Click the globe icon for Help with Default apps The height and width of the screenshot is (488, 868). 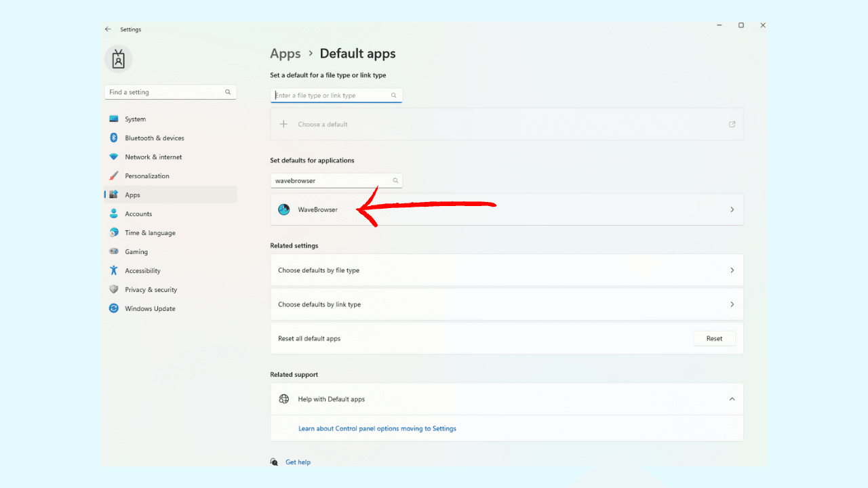[x=284, y=399]
